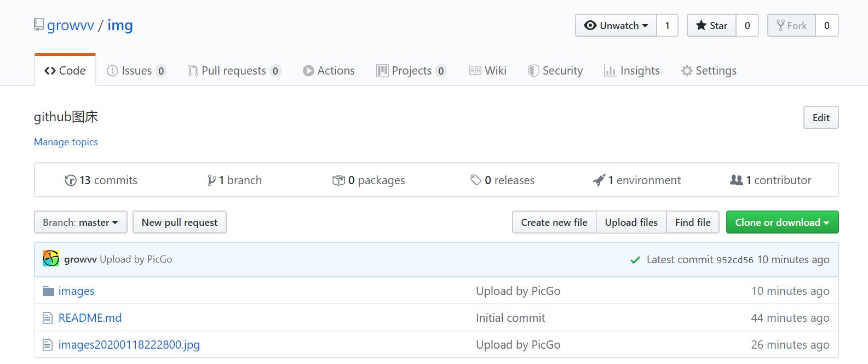
Task: Click the Settings gear icon
Action: (x=687, y=71)
